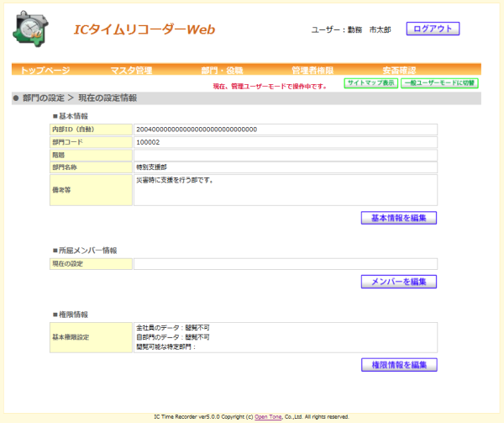Open the トップページ menu

point(45,70)
